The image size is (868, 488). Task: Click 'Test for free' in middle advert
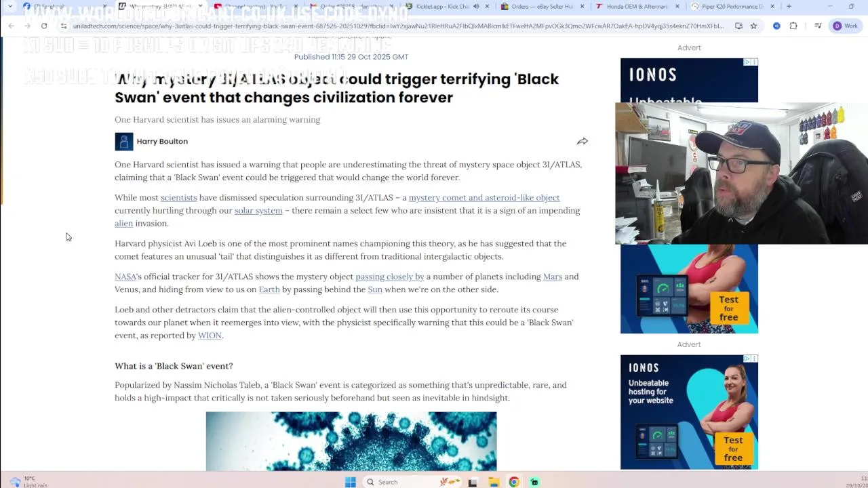pyautogui.click(x=728, y=308)
